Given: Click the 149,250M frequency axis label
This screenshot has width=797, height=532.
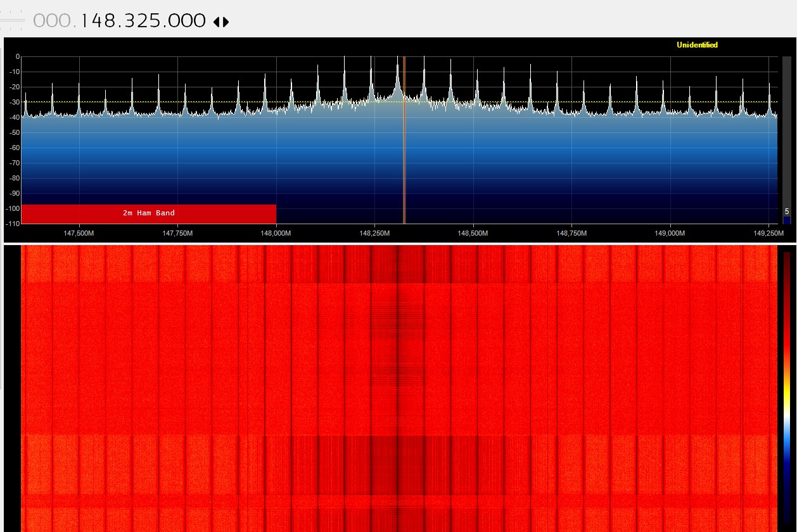Looking at the screenshot, I should [x=768, y=234].
